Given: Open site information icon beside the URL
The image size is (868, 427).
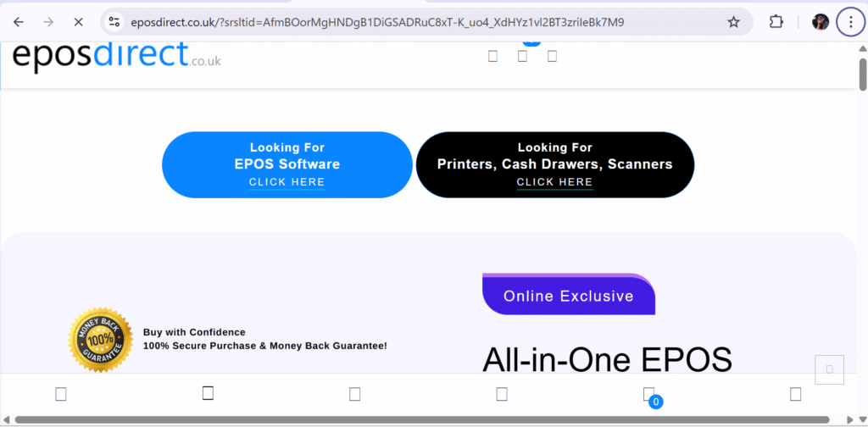Looking at the screenshot, I should pos(114,22).
